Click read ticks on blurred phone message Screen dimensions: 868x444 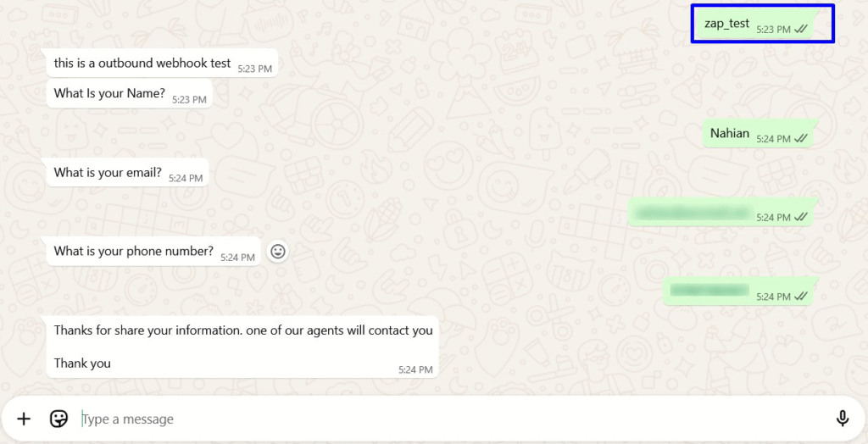tap(800, 297)
